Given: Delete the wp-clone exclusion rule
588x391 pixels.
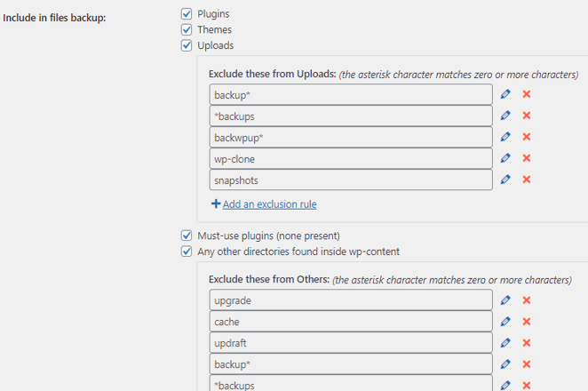Looking at the screenshot, I should pyautogui.click(x=526, y=158).
